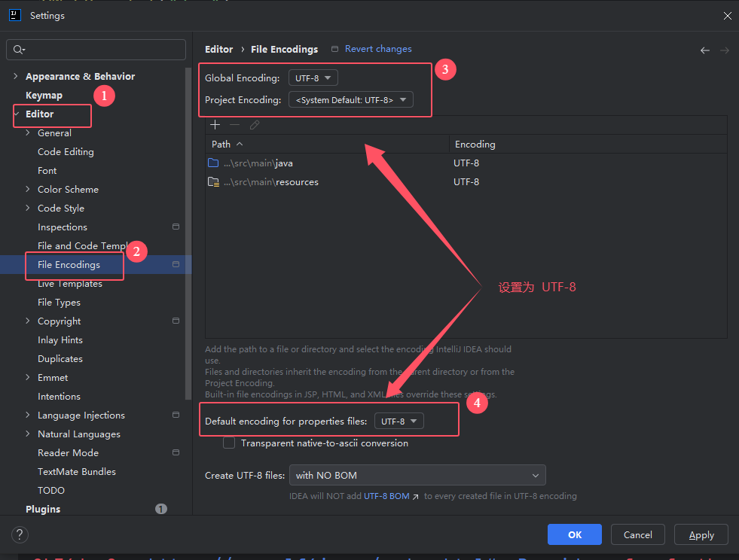Open Inspections settings

pos(63,227)
